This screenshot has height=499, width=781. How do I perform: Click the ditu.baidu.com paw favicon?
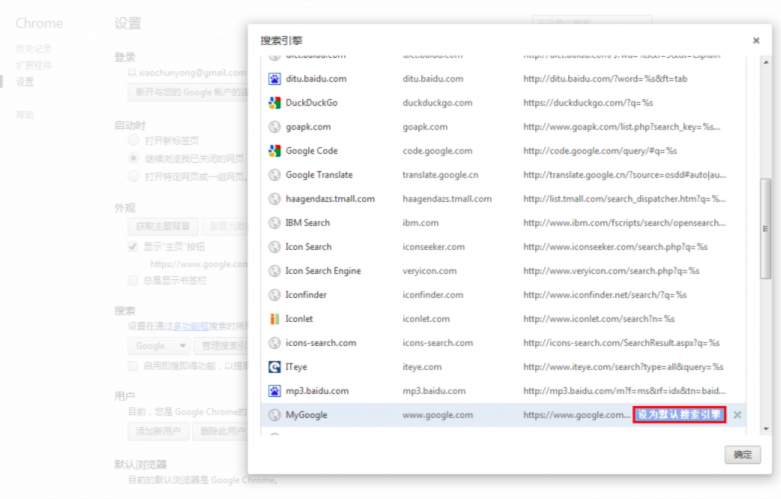click(274, 79)
